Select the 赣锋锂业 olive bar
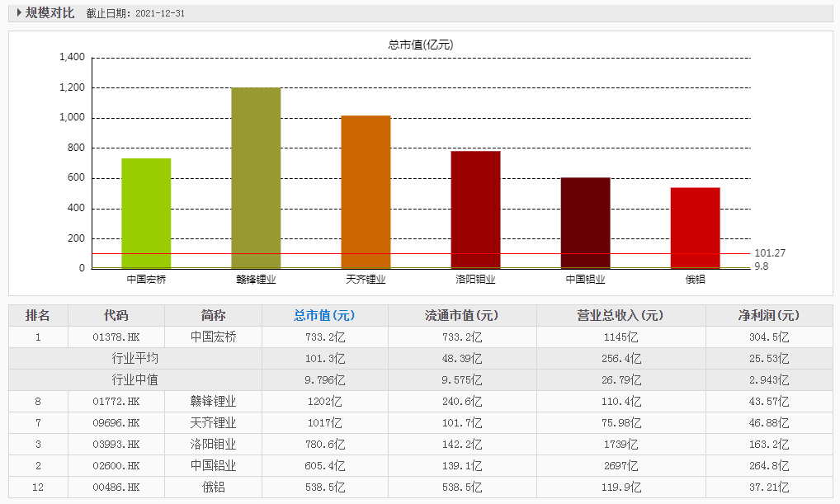The image size is (840, 504). click(x=256, y=178)
